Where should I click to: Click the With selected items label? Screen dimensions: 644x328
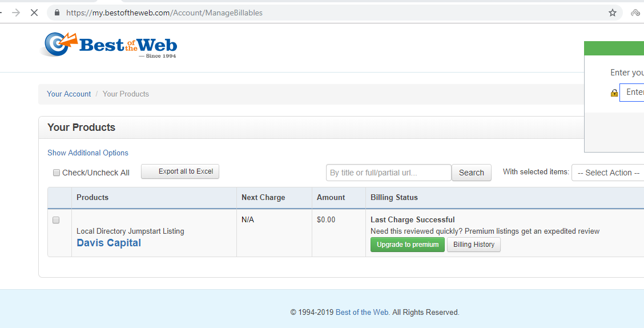(536, 172)
